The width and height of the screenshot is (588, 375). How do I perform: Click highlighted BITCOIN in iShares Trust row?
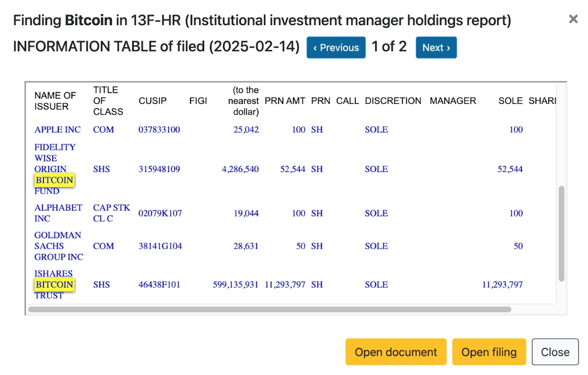[54, 285]
